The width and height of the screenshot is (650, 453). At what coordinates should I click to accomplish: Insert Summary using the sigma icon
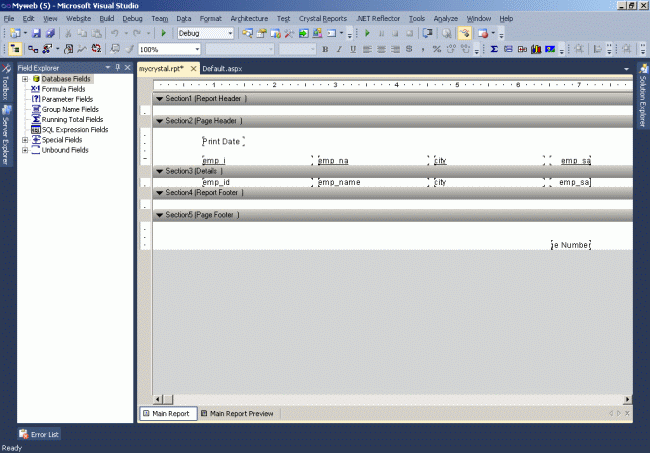tap(494, 49)
